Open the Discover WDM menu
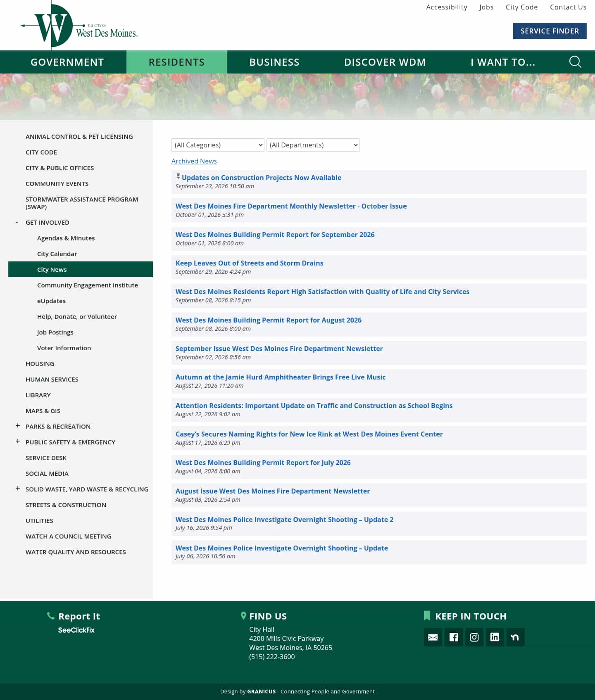Viewport: 595px width, 700px height. pyautogui.click(x=385, y=62)
